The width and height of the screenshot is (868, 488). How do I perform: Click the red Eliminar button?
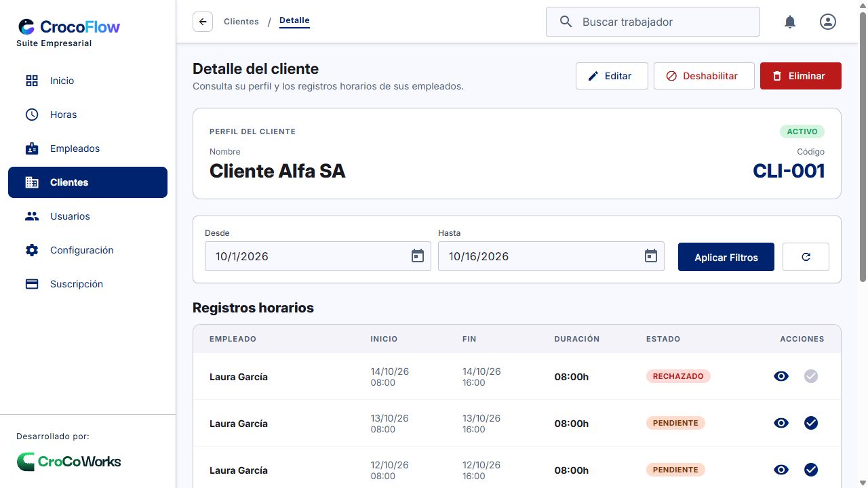801,76
